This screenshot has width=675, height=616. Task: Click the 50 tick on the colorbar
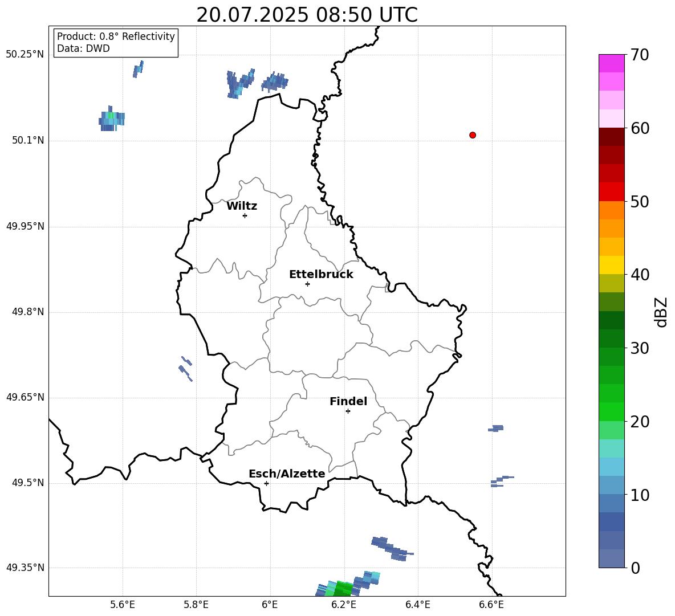click(640, 202)
